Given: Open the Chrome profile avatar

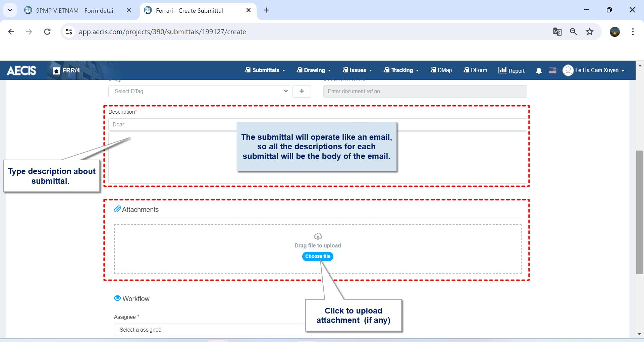Looking at the screenshot, I should 615,32.
